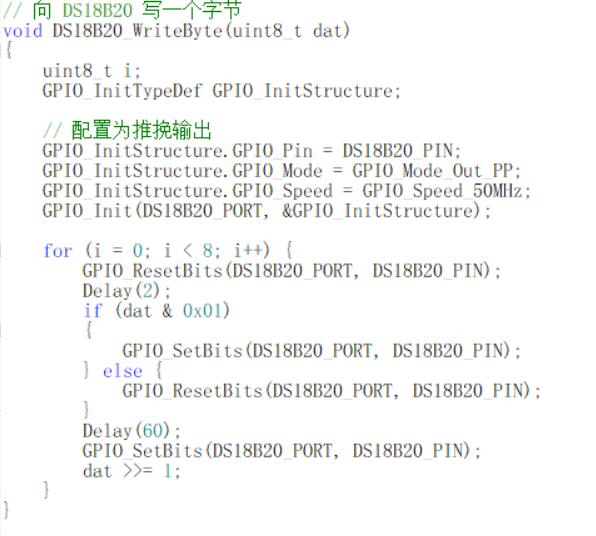Click GPIO_ResetBits line directly after the for statement

pyautogui.click(x=292, y=271)
